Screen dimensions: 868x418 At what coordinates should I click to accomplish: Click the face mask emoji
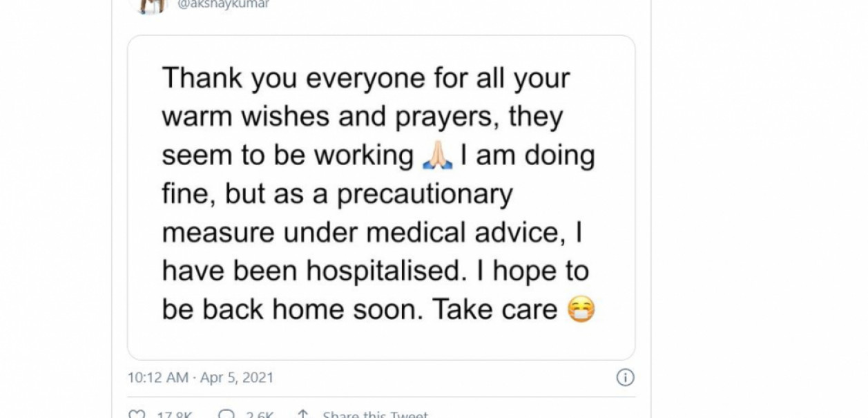click(581, 310)
